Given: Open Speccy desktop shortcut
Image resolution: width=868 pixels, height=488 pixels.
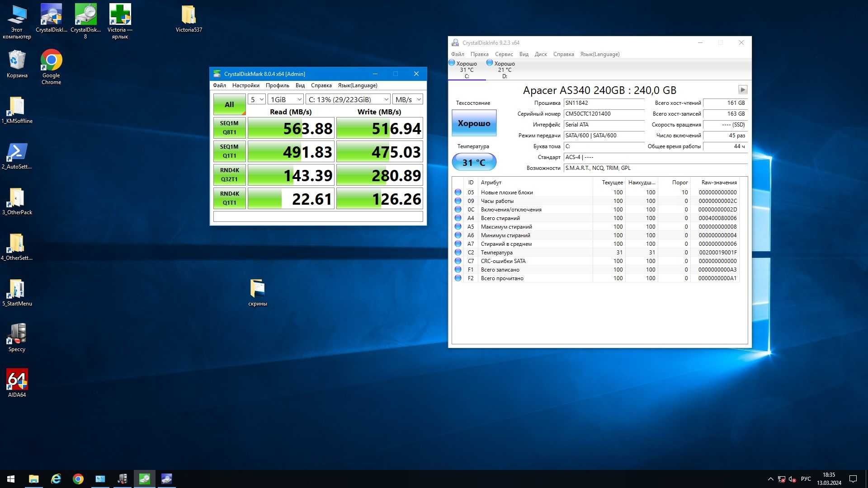Looking at the screenshot, I should coord(17,338).
